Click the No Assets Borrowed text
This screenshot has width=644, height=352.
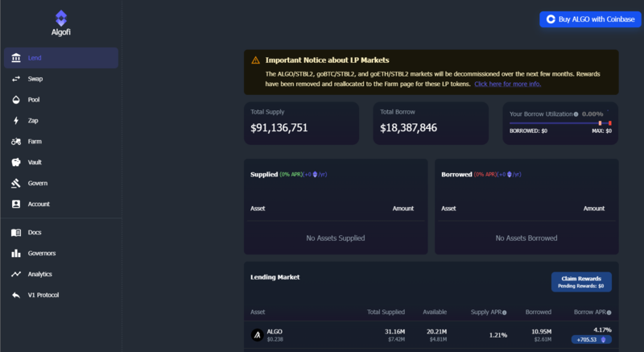pyautogui.click(x=526, y=238)
